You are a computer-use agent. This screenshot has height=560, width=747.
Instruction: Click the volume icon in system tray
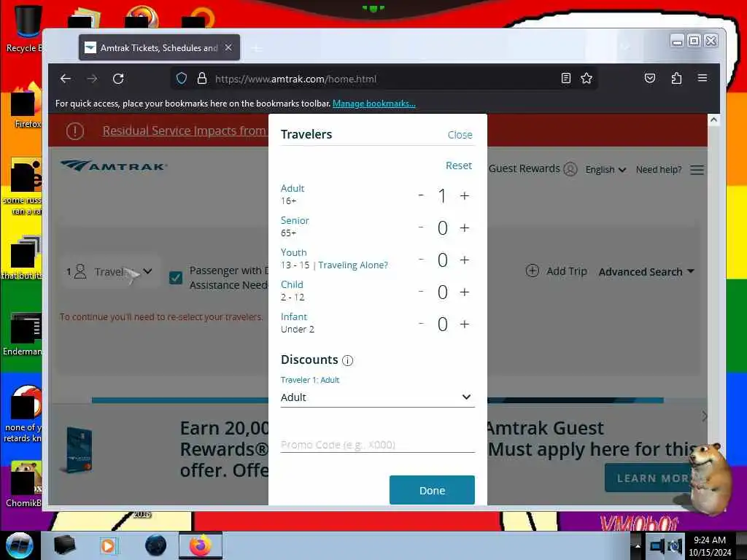click(675, 546)
